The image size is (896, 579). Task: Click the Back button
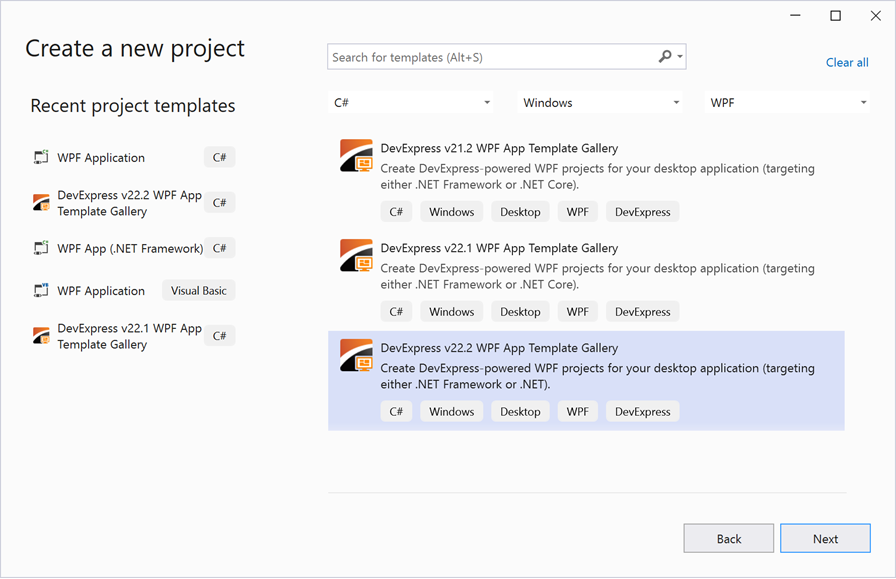click(729, 538)
